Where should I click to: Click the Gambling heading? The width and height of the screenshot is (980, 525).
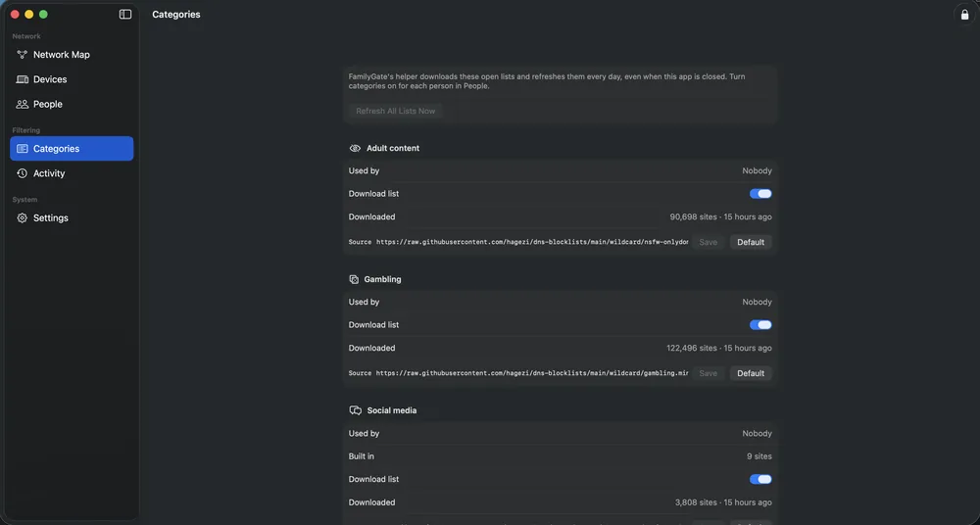[382, 279]
